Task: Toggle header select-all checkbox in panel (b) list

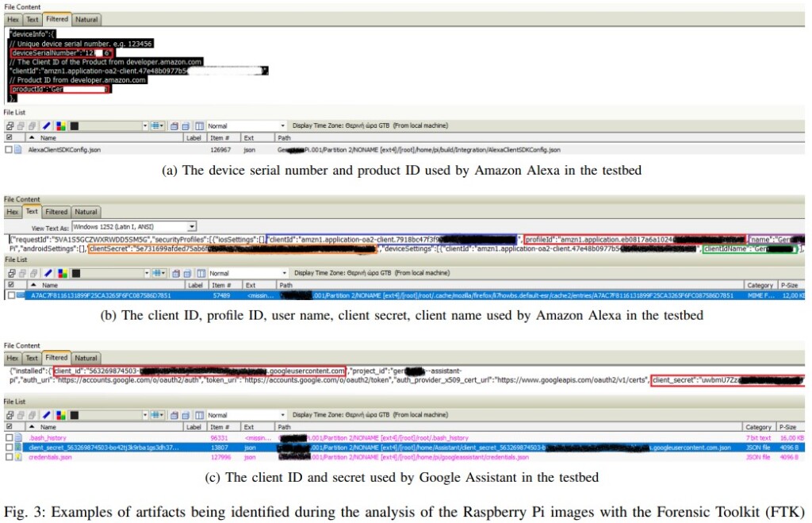Action: click(x=10, y=285)
